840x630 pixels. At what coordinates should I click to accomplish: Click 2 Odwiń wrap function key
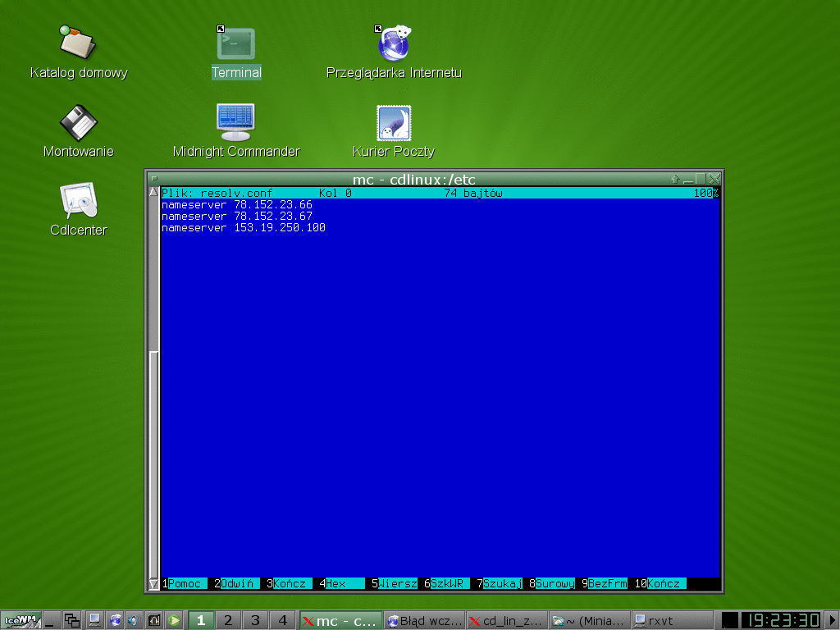236,583
